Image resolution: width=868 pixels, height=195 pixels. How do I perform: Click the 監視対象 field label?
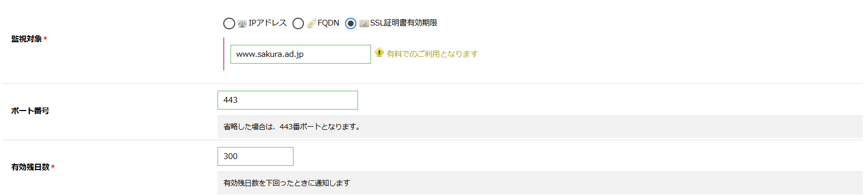coord(27,39)
